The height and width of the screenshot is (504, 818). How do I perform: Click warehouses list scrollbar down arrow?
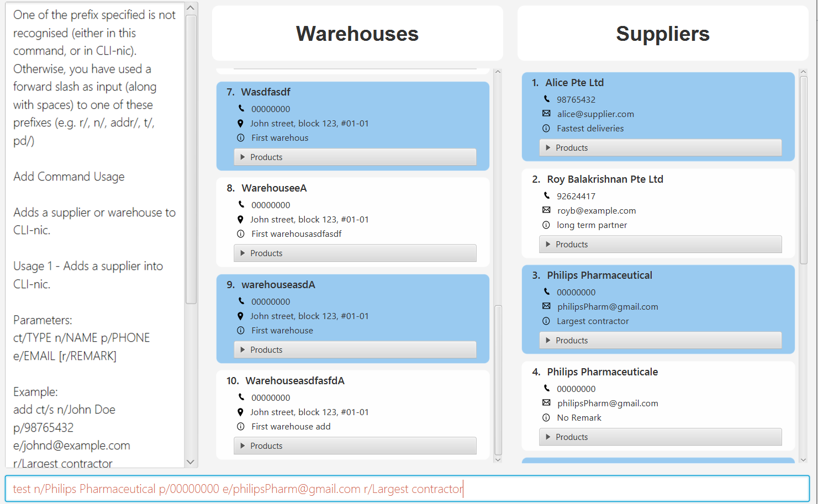[498, 459]
